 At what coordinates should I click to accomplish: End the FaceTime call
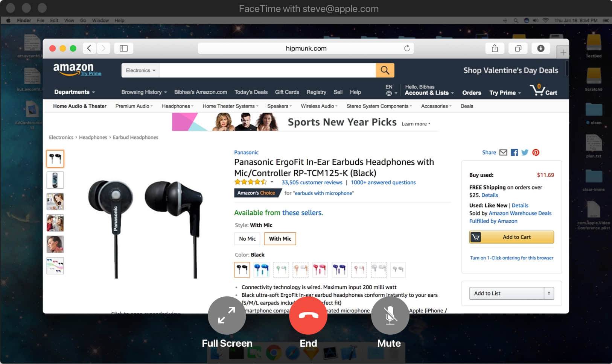pos(308,315)
